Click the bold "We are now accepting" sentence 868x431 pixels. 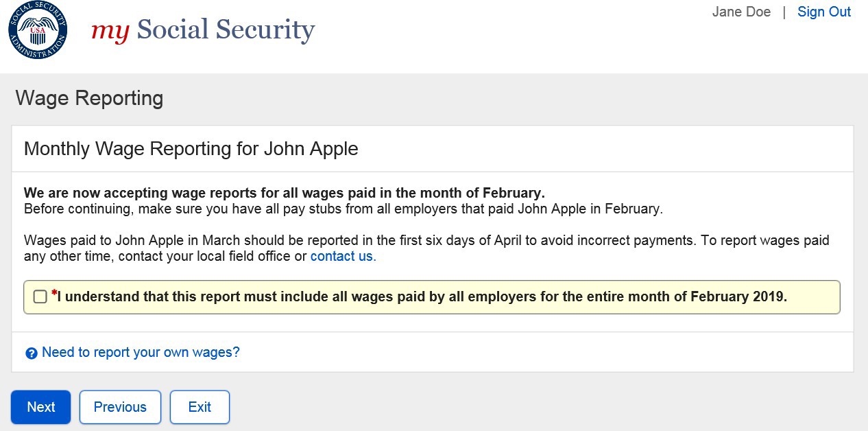(284, 193)
